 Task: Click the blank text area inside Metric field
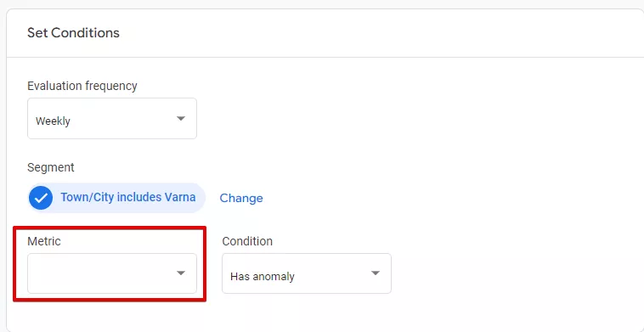click(100, 273)
